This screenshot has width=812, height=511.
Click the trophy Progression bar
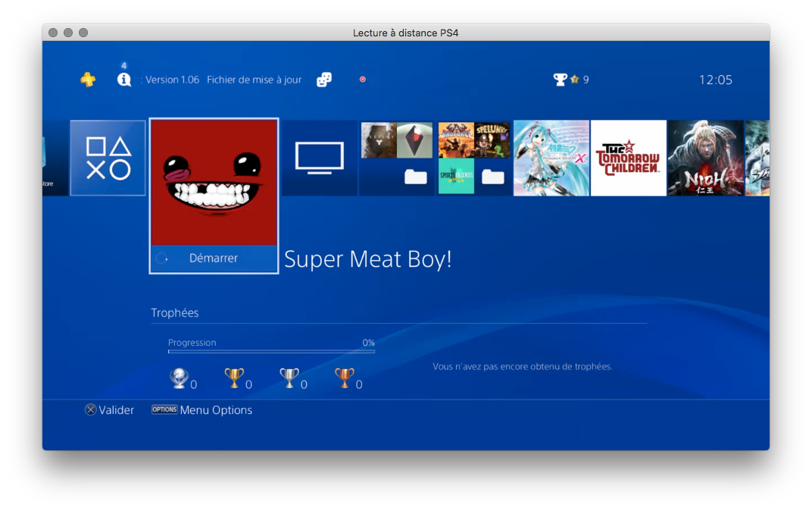coord(271,351)
